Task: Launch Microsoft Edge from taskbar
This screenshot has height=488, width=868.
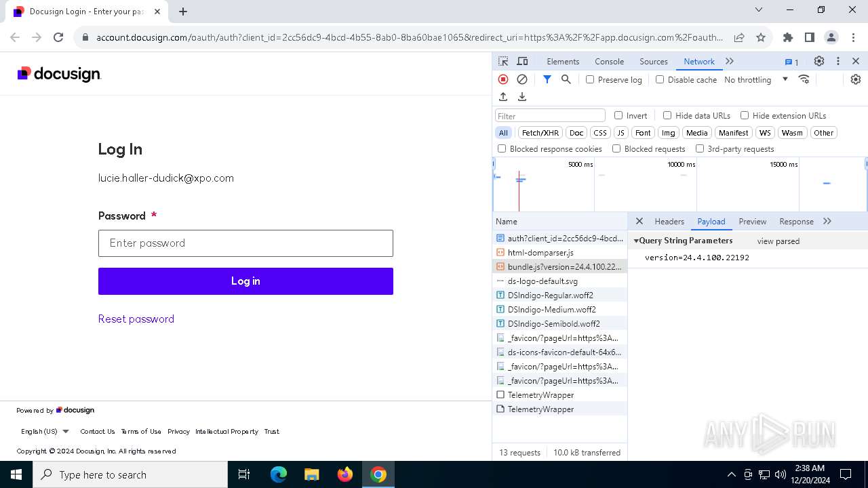Action: point(279,474)
